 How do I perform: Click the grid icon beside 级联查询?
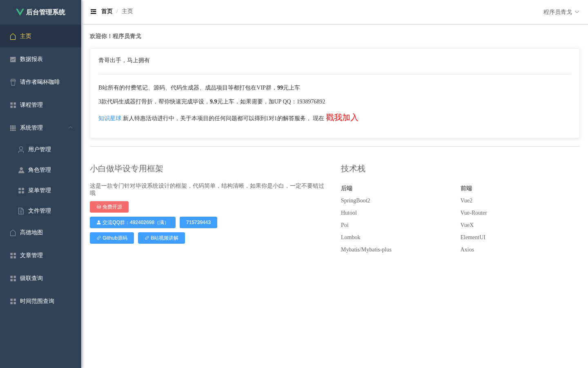tap(13, 278)
